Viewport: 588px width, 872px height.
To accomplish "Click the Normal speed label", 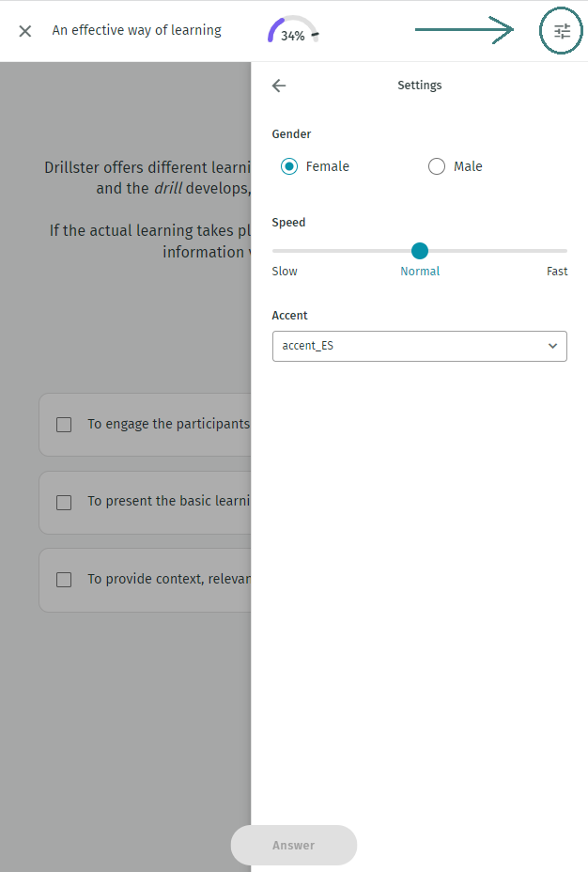I will 420,272.
